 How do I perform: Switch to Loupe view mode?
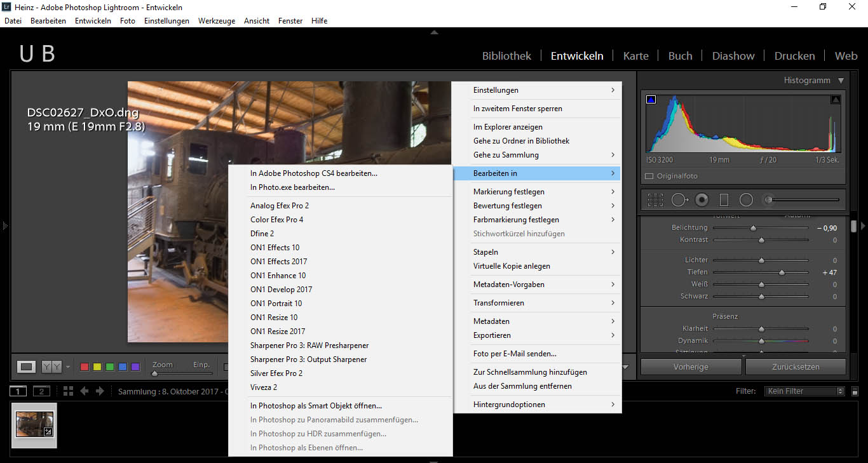coord(26,366)
